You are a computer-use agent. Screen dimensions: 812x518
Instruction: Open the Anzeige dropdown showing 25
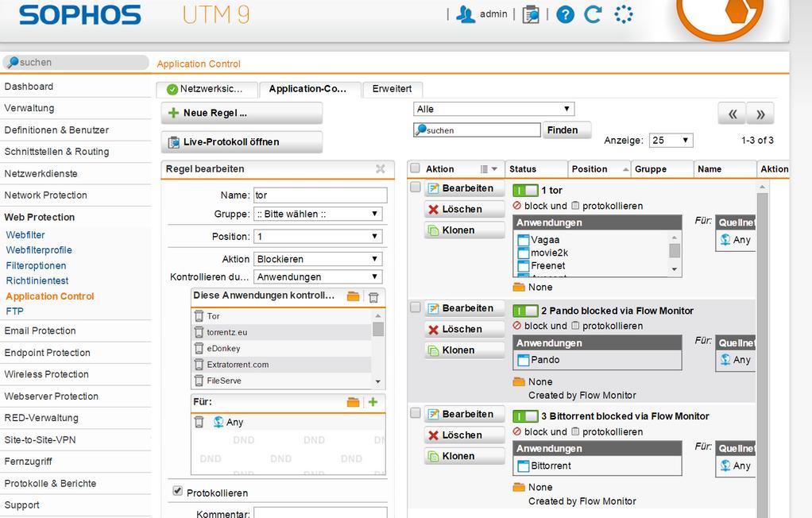click(671, 141)
